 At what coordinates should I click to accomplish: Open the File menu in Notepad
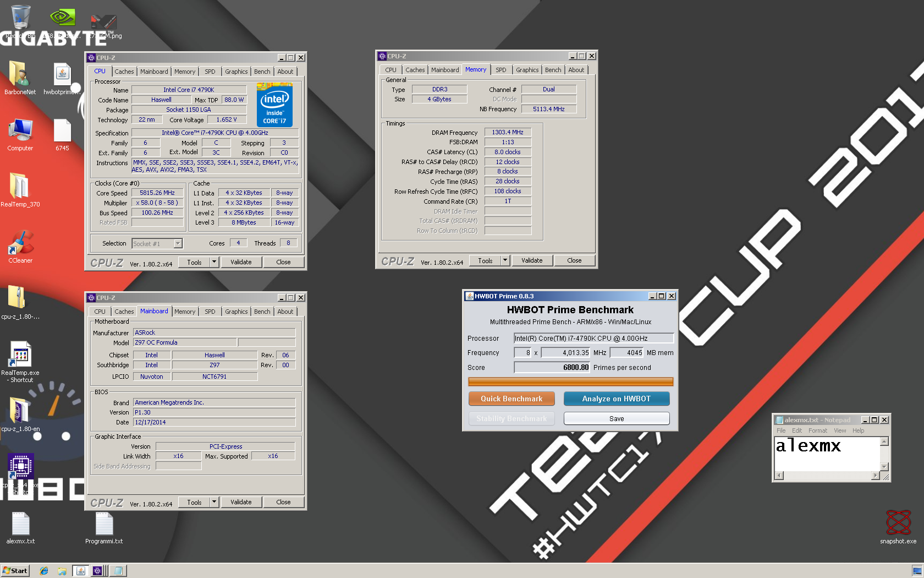pos(781,430)
